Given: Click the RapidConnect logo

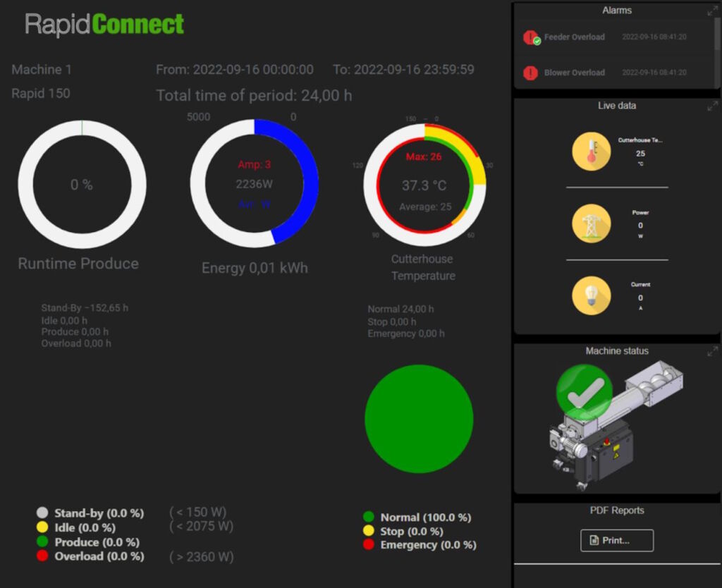Looking at the screenshot, I should (x=104, y=25).
